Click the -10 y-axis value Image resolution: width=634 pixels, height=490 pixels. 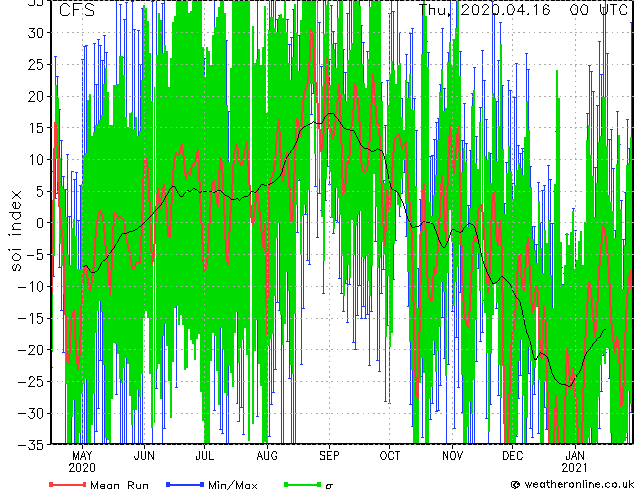(x=32, y=287)
